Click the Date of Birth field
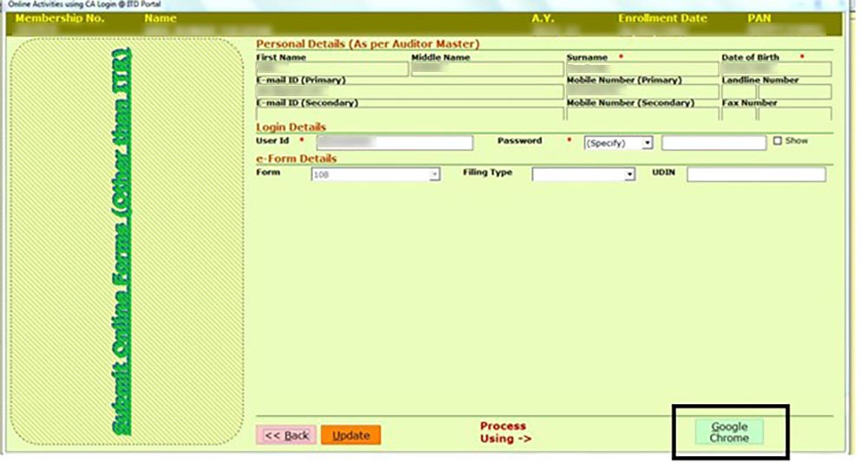 point(776,70)
